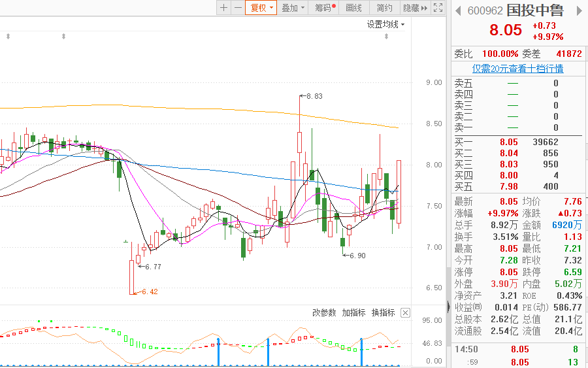
Task: Open the 筹码 chip distribution view
Action: pos(324,8)
